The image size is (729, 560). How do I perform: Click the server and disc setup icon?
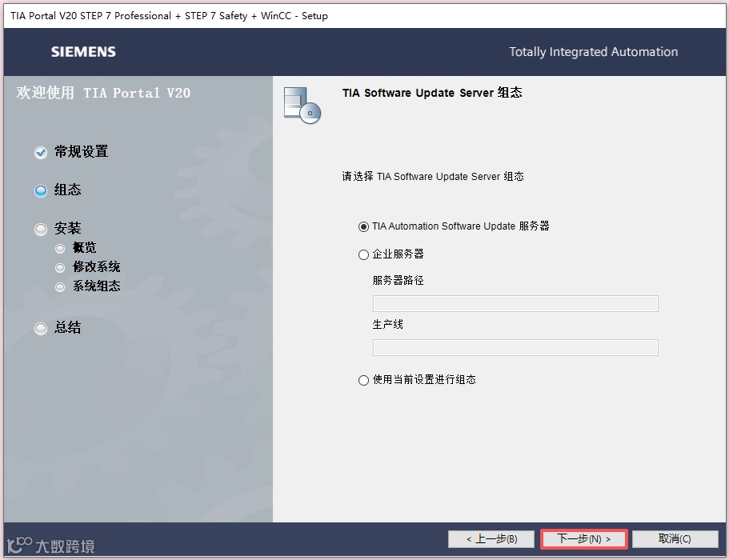pos(302,106)
